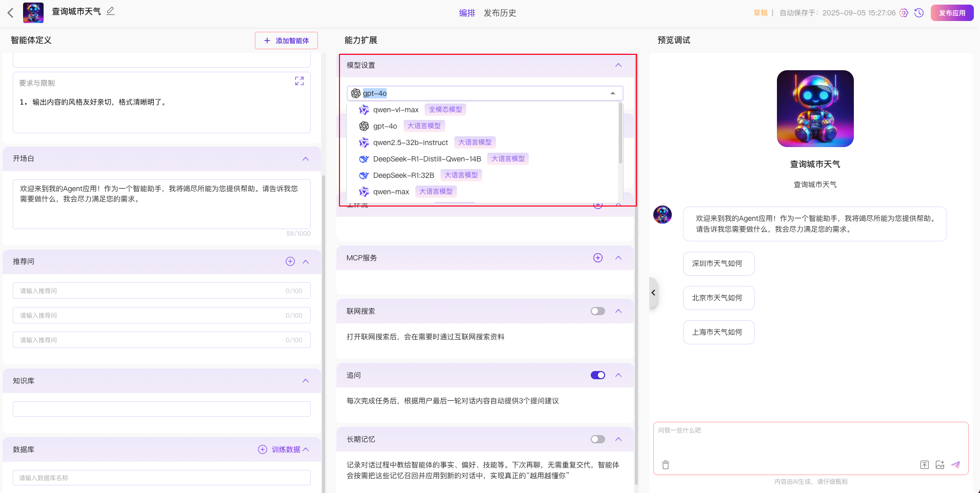Viewport: 980px width, 493px height.
Task: Add a new 推荐问 with plus icon
Action: point(290,261)
